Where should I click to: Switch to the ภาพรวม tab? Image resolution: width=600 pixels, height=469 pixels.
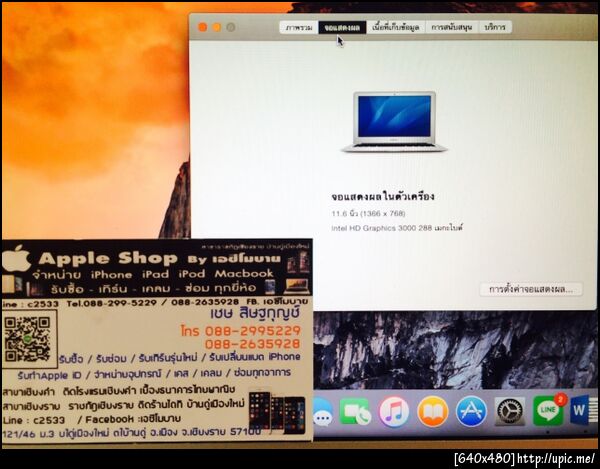pyautogui.click(x=299, y=28)
